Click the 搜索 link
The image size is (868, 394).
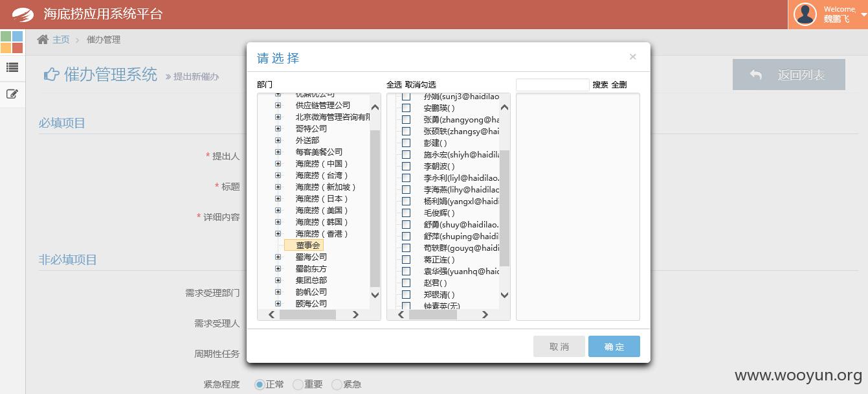[x=600, y=84]
